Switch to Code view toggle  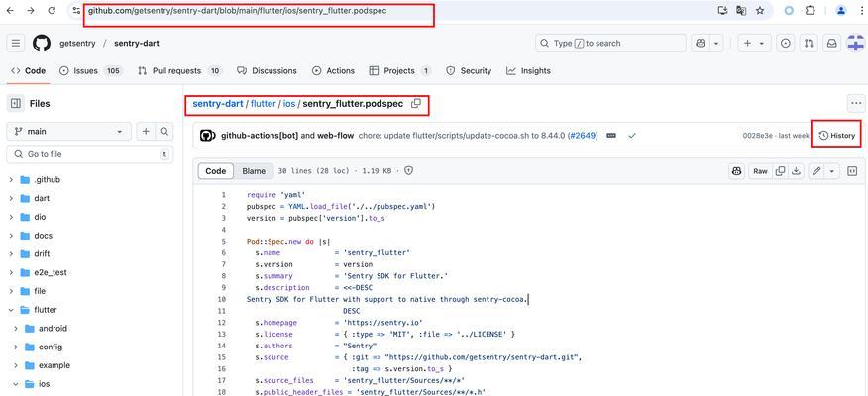point(215,171)
